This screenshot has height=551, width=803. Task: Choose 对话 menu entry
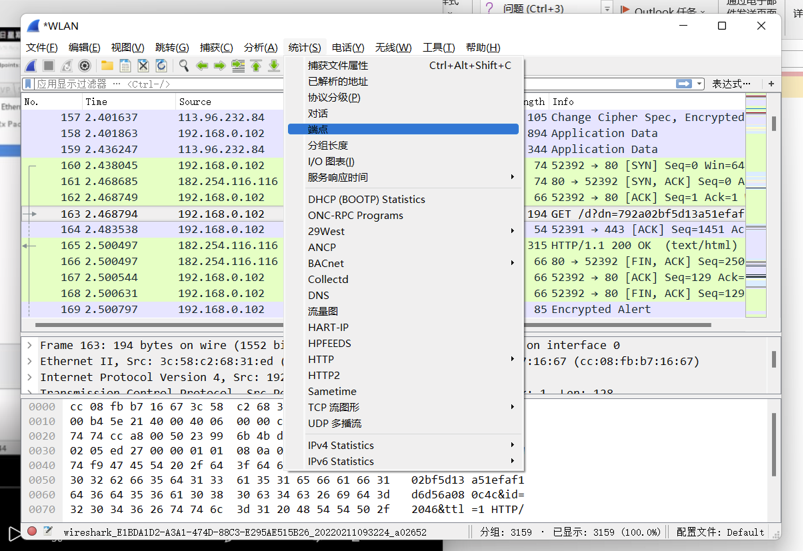(x=404, y=113)
